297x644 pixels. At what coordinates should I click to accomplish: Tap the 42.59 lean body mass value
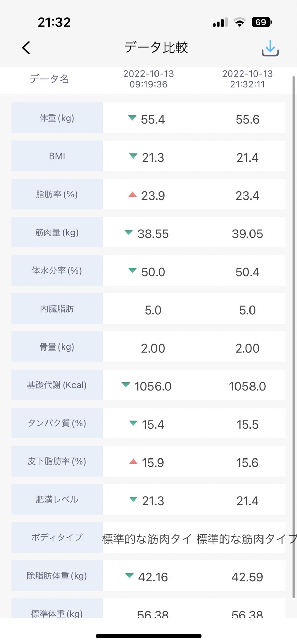coord(247,577)
